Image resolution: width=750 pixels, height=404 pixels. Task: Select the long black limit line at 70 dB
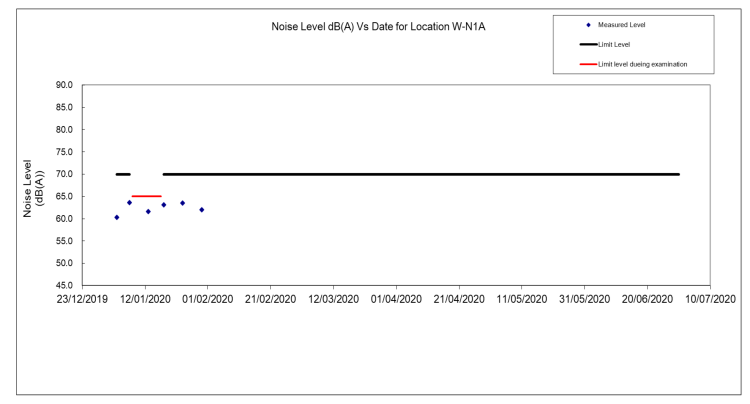coord(420,174)
